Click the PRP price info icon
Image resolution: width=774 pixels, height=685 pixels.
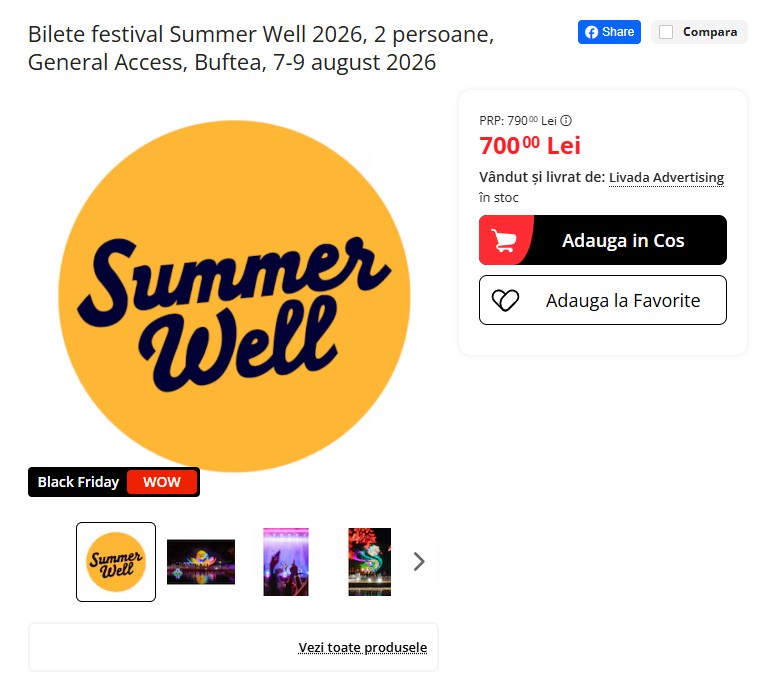coord(566,120)
